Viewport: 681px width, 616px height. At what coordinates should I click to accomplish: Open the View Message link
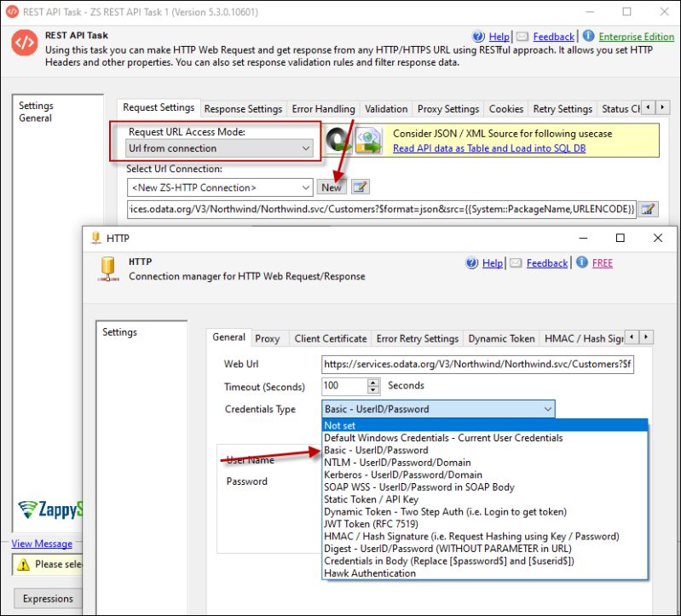42,544
